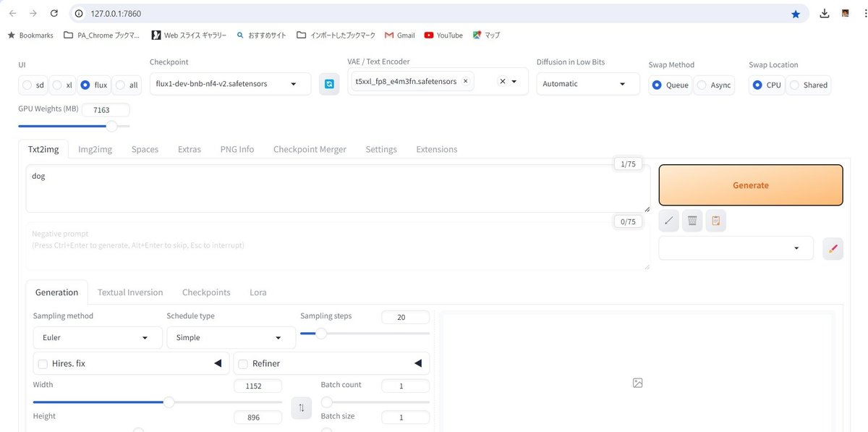868x432 pixels.
Task: Remove t5xxl_fp8_e4m3fn.safetensors from the VAE selection
Action: click(465, 81)
